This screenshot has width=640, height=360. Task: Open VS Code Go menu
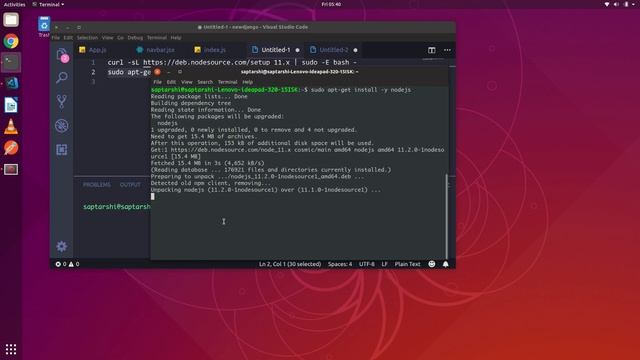pyautogui.click(x=120, y=38)
